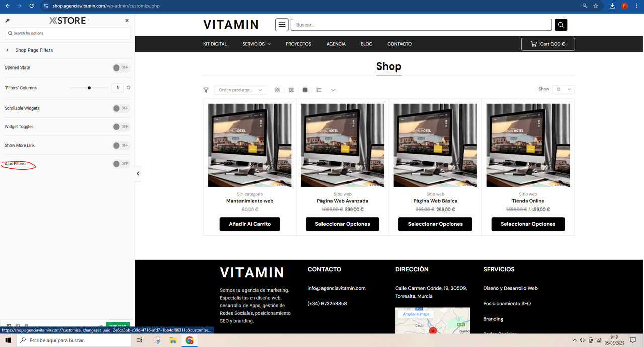The image size is (644, 347).
Task: Select options for Tienda Online
Action: (x=528, y=224)
